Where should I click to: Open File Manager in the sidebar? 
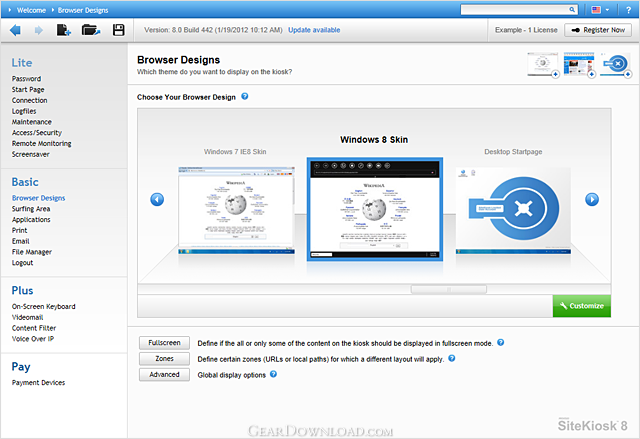click(x=31, y=252)
